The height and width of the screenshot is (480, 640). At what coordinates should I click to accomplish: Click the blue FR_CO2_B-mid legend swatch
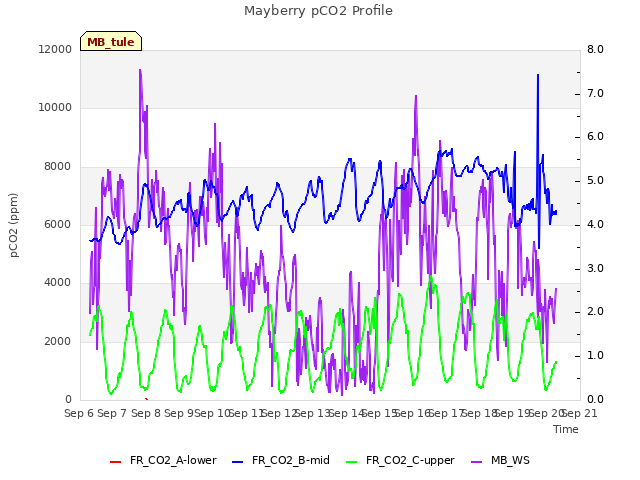coord(237,462)
